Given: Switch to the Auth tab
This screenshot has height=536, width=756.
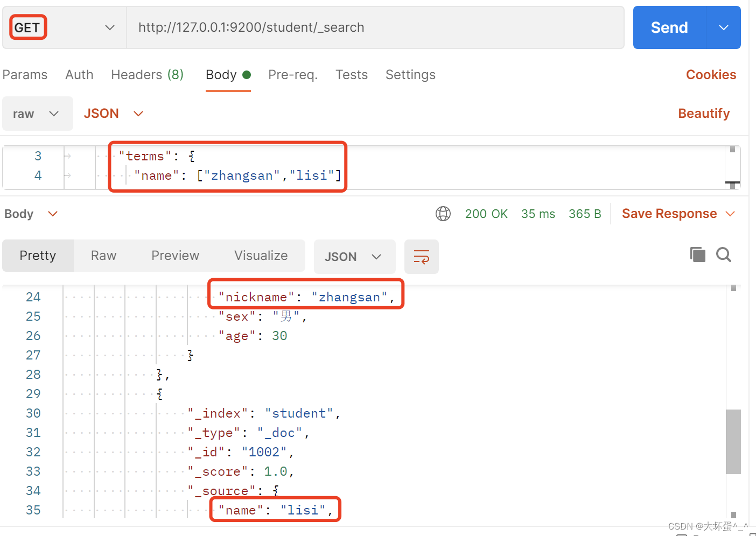Looking at the screenshot, I should click(79, 75).
